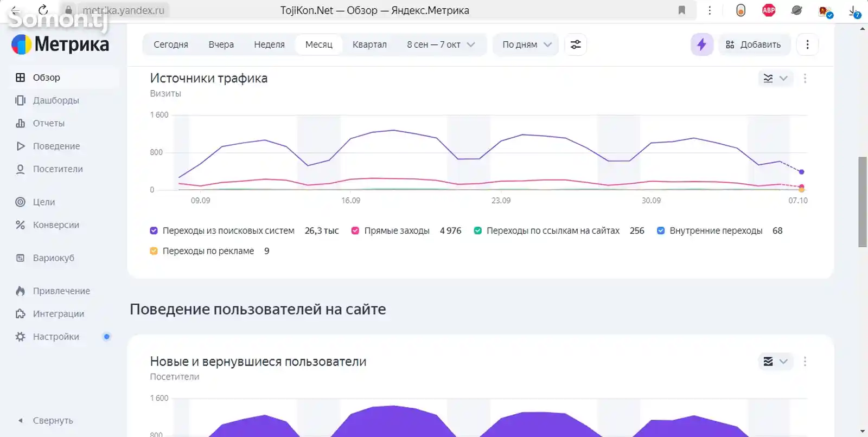Open the Обзор section in sidebar
Screen dimensions: 868x437
click(64, 78)
